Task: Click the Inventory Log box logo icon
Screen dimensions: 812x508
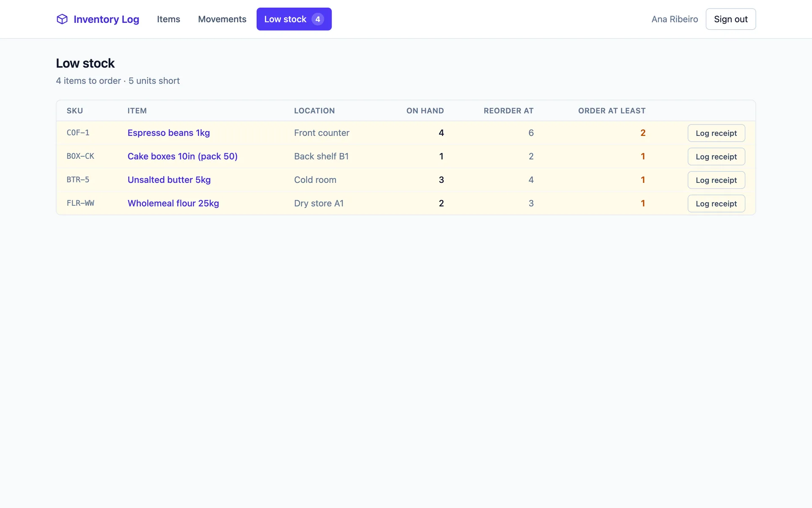Action: click(x=62, y=19)
